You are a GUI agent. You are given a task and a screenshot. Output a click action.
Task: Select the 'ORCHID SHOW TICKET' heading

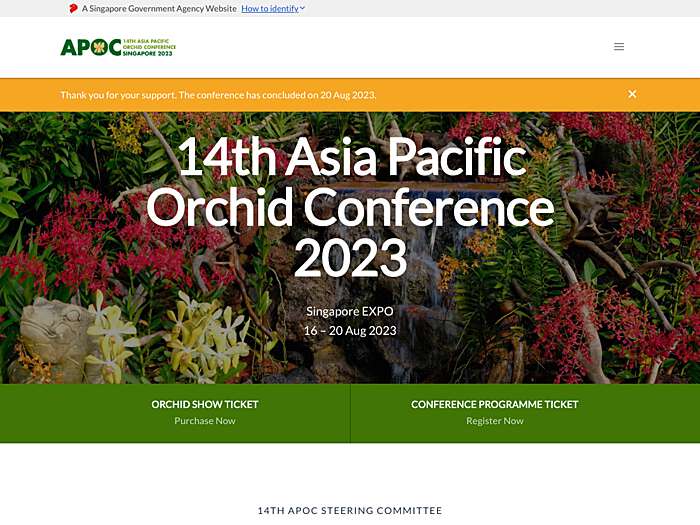(205, 404)
